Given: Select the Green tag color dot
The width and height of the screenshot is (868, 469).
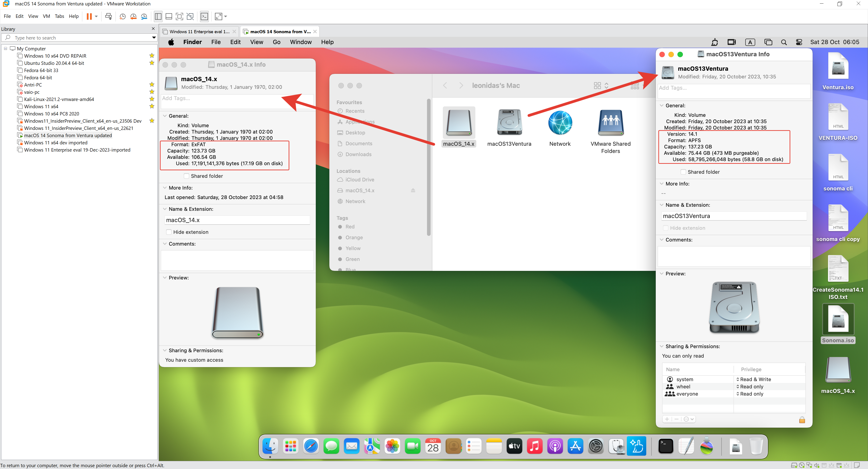Looking at the screenshot, I should [x=340, y=259].
